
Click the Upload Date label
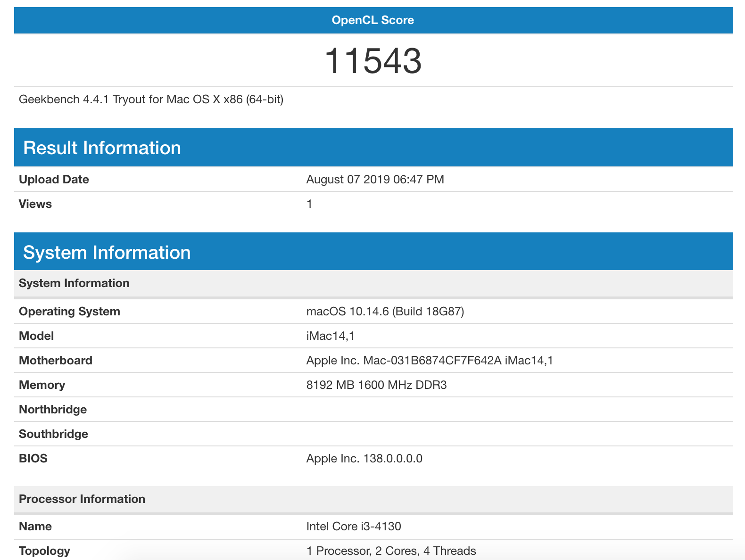click(54, 180)
